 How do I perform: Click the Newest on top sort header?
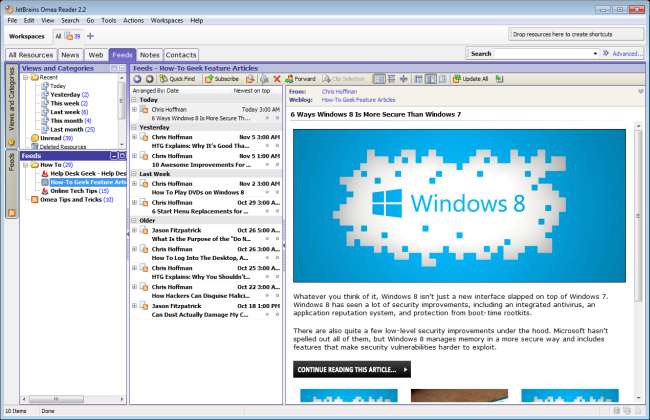(252, 91)
